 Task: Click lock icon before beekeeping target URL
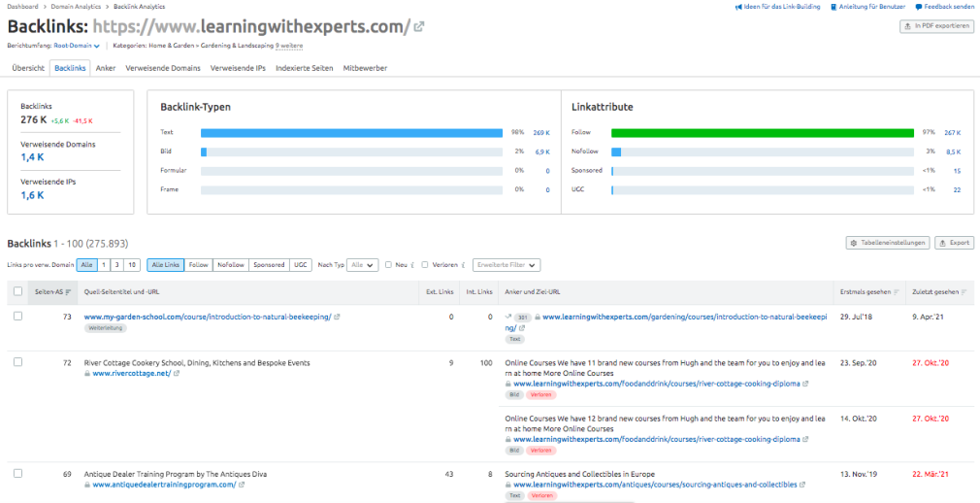coord(539,318)
